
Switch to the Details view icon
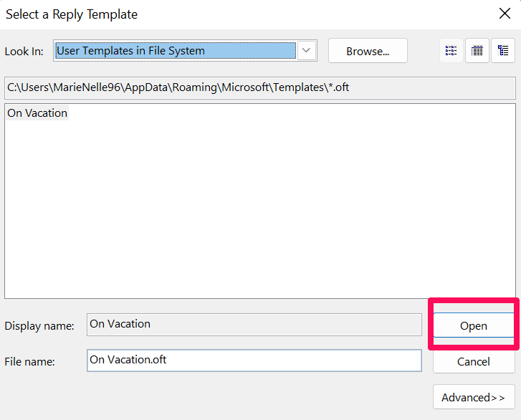[x=477, y=51]
